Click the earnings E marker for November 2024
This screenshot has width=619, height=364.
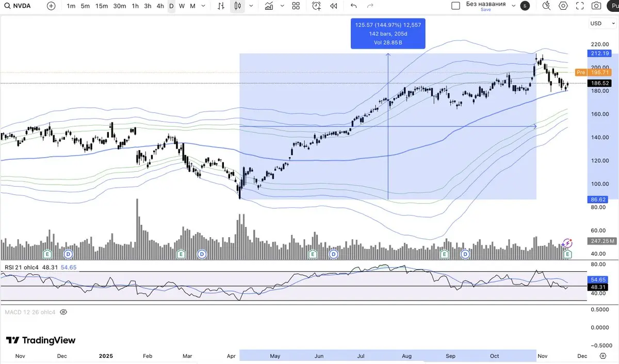coord(47,254)
